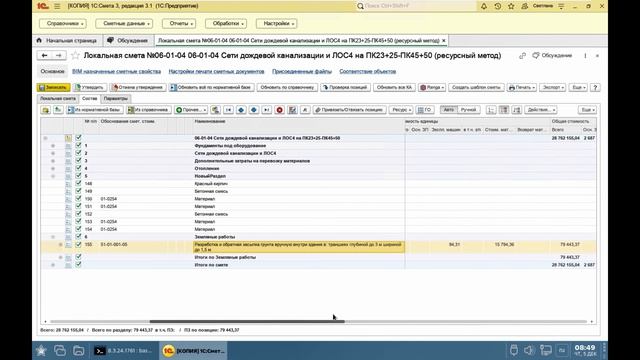640x360 pixels.
Task: Open BIM назначенные сметные свойства link
Action: (116, 71)
